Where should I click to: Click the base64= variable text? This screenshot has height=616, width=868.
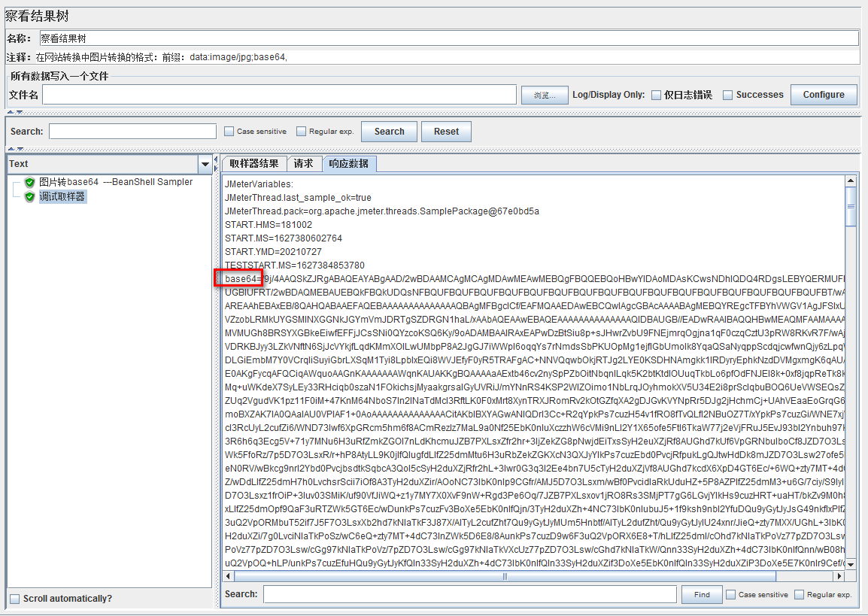tap(244, 278)
